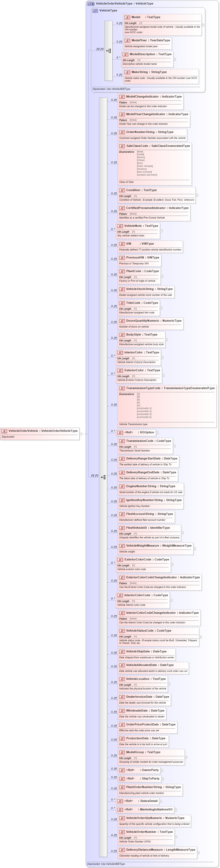Expand the Ref OwnerParty element

point(162,770)
